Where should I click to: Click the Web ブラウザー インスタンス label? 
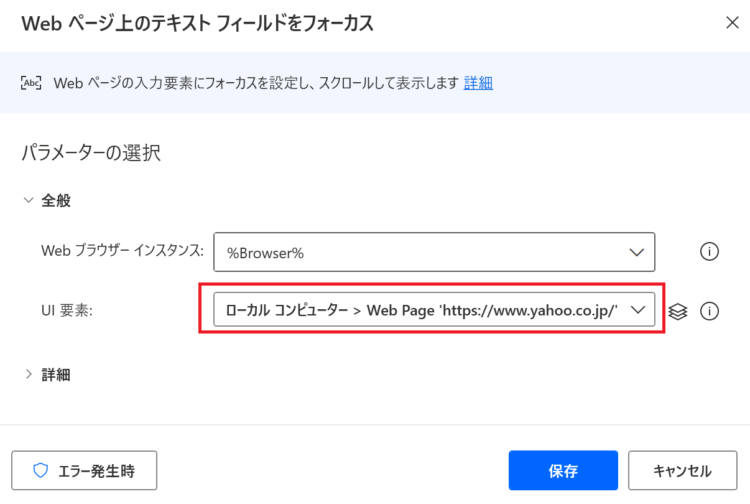(122, 251)
